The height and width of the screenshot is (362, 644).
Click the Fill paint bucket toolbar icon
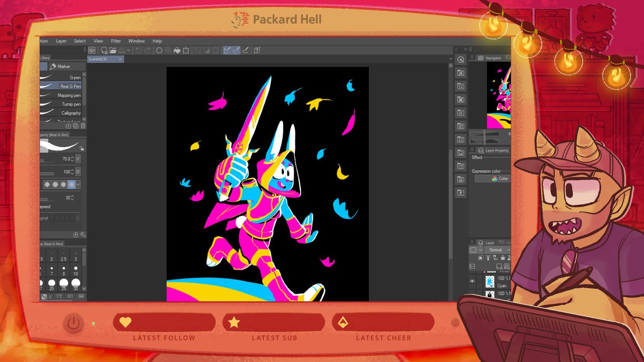pyautogui.click(x=177, y=50)
